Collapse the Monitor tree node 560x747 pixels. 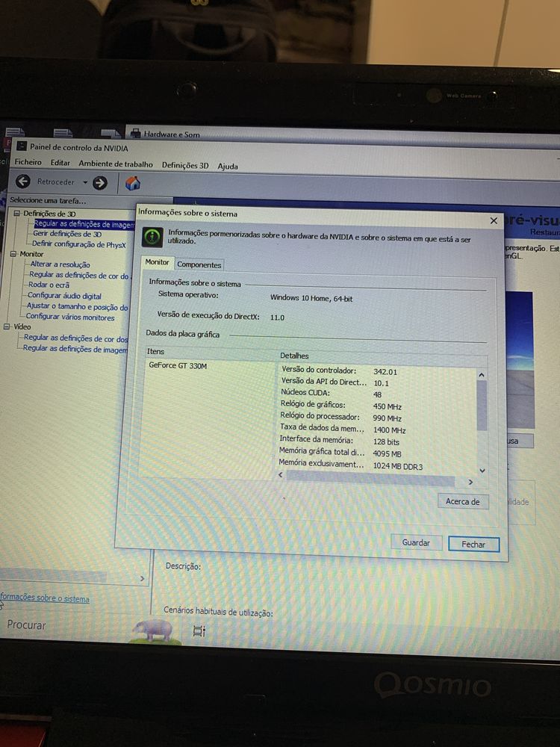click(x=13, y=254)
